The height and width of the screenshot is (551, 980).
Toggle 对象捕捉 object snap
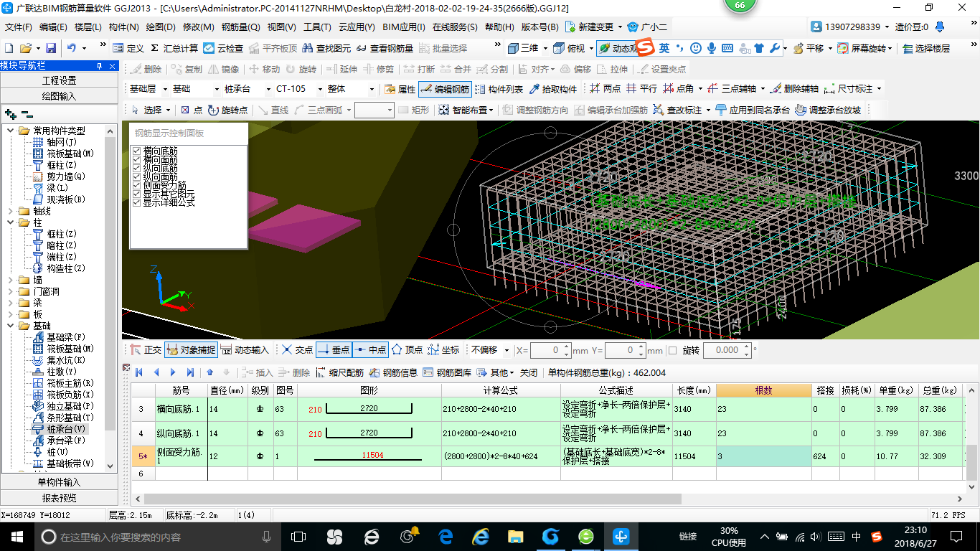190,350
